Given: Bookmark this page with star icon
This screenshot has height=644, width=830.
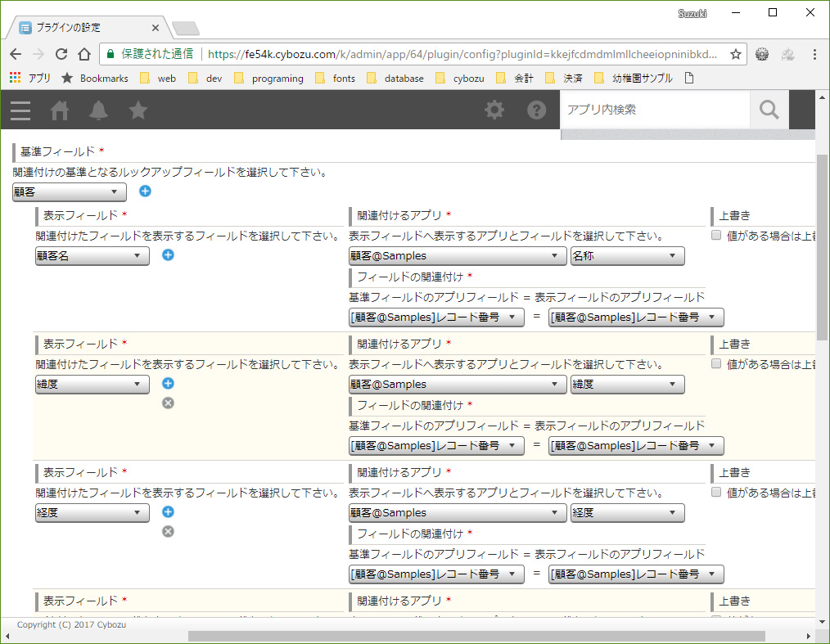Looking at the screenshot, I should click(x=735, y=54).
